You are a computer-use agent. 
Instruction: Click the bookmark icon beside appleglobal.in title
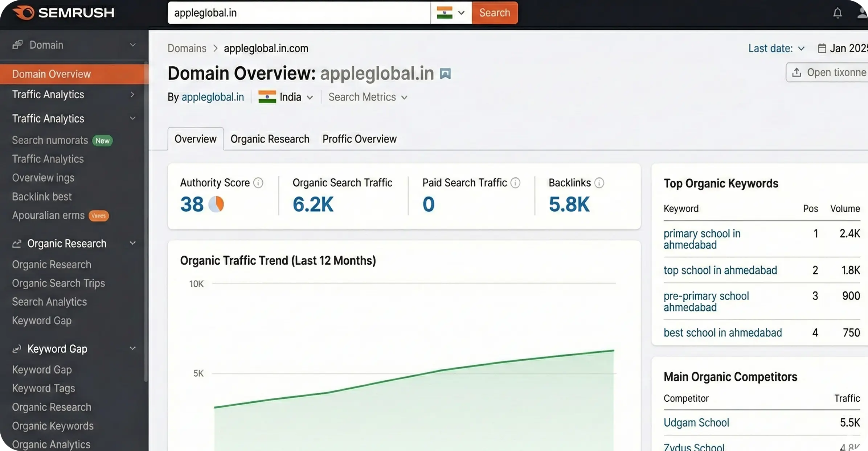click(x=445, y=74)
